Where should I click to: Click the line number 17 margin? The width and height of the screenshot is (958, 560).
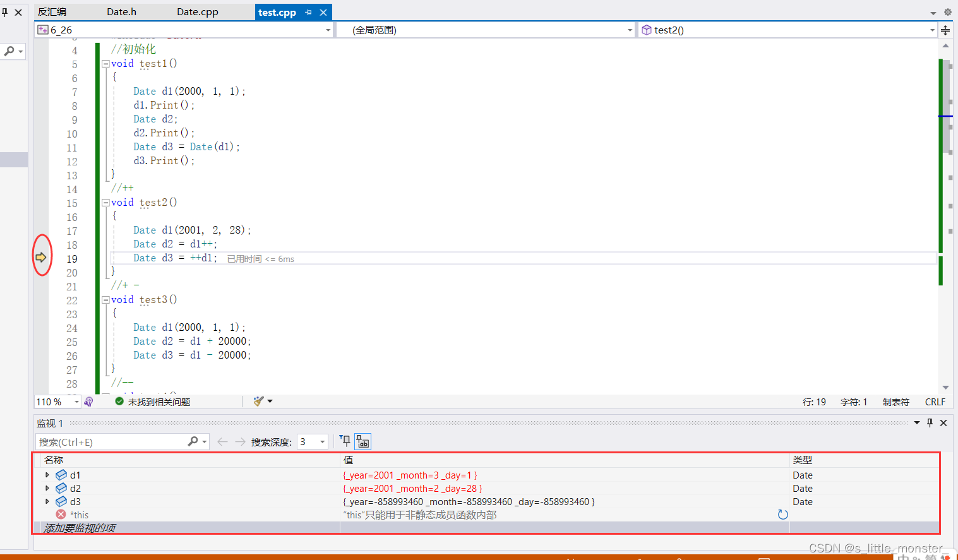pos(72,231)
